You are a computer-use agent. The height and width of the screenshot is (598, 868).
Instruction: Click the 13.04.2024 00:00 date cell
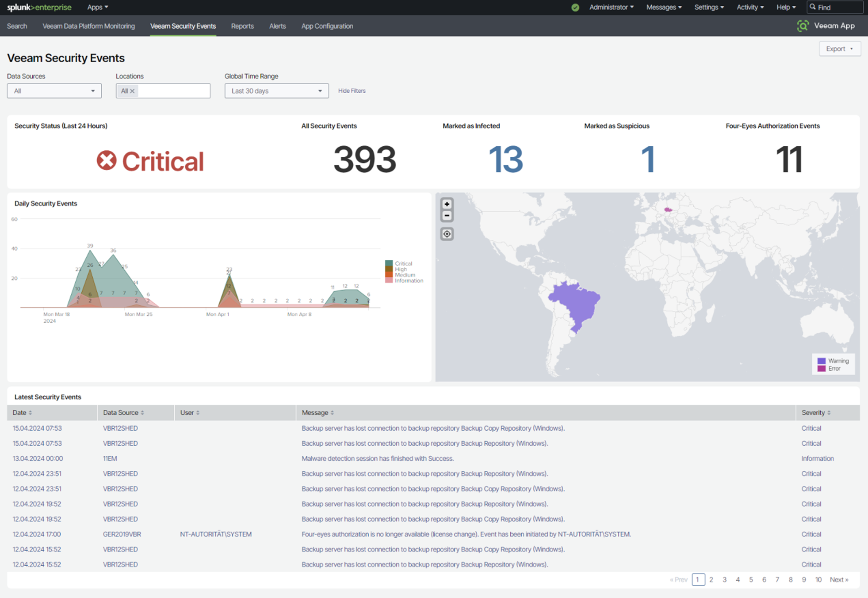pyautogui.click(x=38, y=458)
